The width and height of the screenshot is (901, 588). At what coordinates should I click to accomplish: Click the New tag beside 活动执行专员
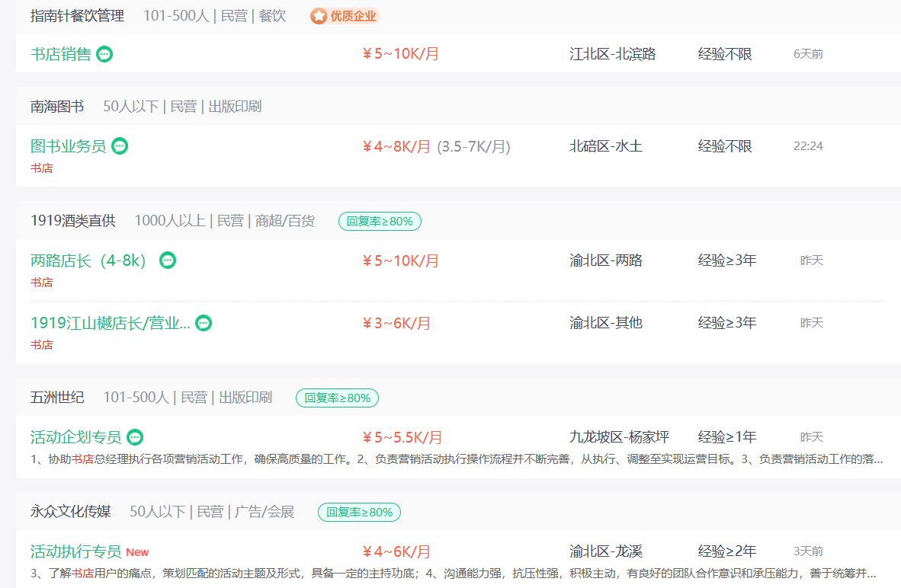tap(137, 552)
